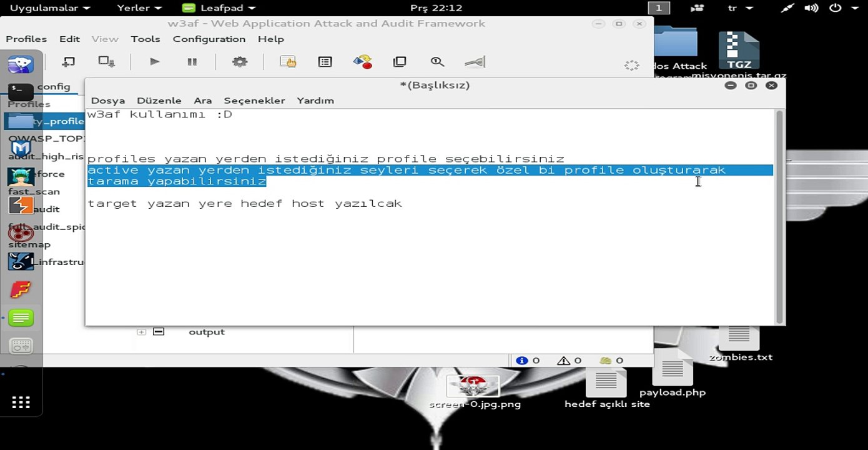Click the highlighted line starting 'active yazan yerden'
Viewport: 868px width, 450px height.
(x=407, y=170)
